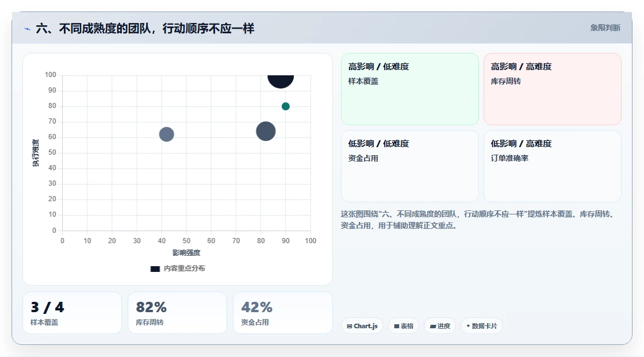The image size is (644, 357).
Task: Select the 3 / 4 样本覆盖 stat card
Action: pyautogui.click(x=72, y=313)
